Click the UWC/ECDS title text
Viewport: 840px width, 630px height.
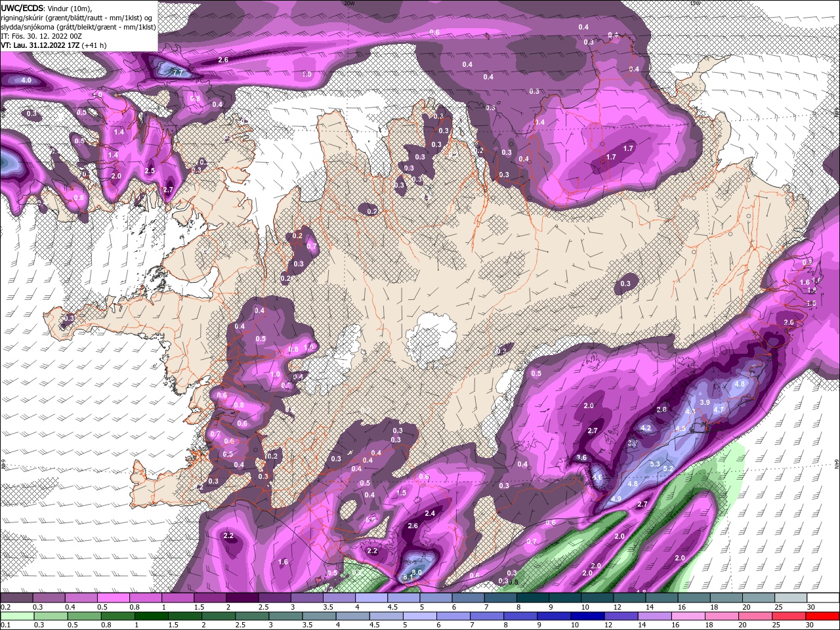(x=22, y=7)
